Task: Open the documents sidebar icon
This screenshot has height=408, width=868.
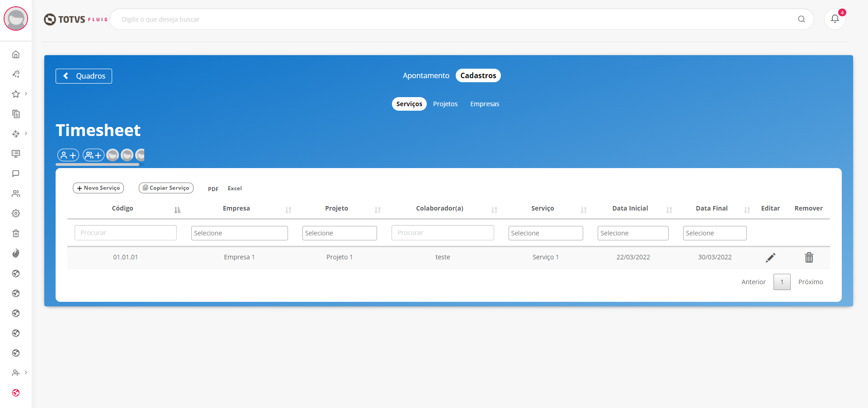Action: tap(16, 114)
